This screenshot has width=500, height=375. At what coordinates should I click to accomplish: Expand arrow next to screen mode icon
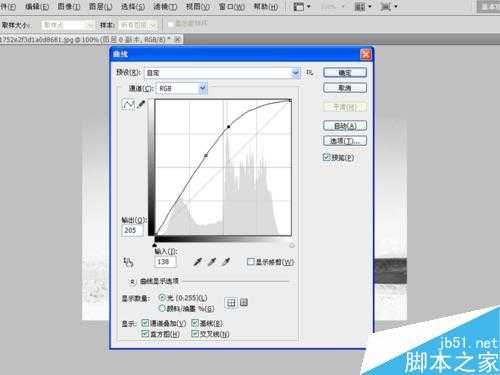click(x=396, y=7)
